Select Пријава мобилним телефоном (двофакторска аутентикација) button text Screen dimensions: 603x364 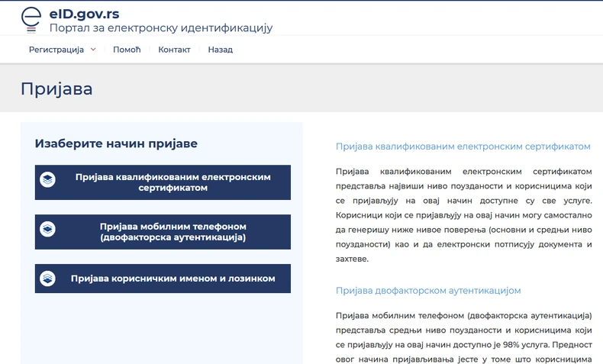(x=173, y=232)
